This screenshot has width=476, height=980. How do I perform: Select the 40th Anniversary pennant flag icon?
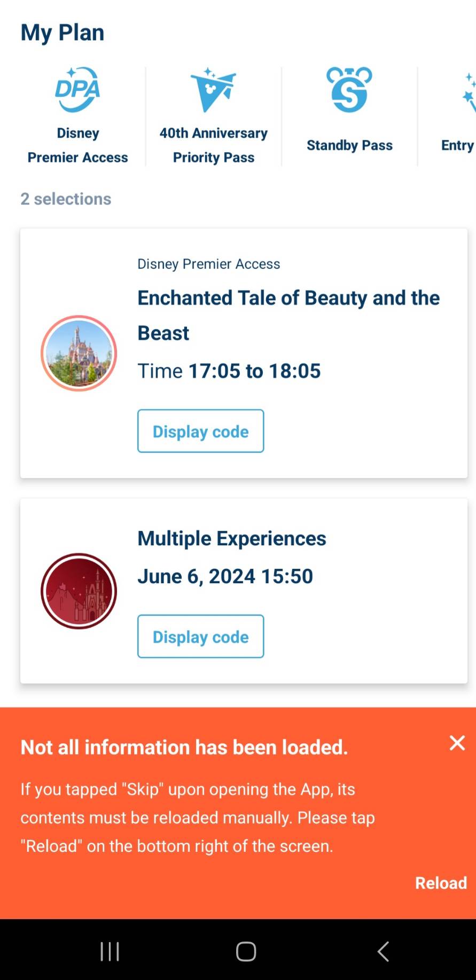click(213, 90)
